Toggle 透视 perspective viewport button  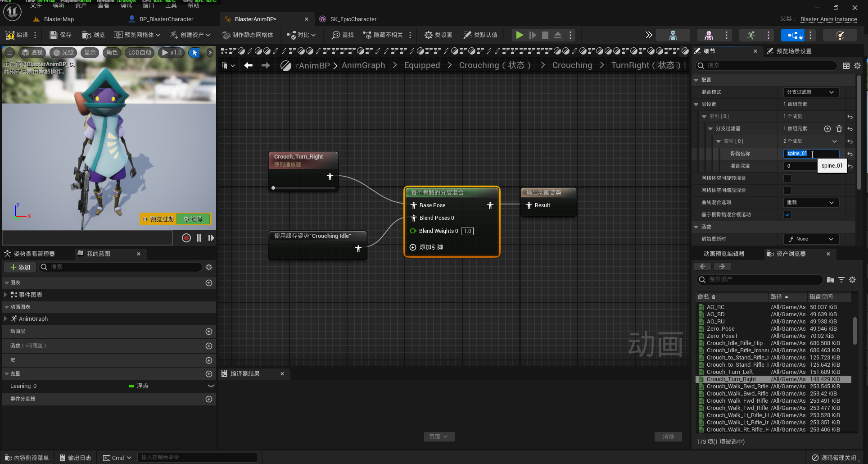point(32,53)
